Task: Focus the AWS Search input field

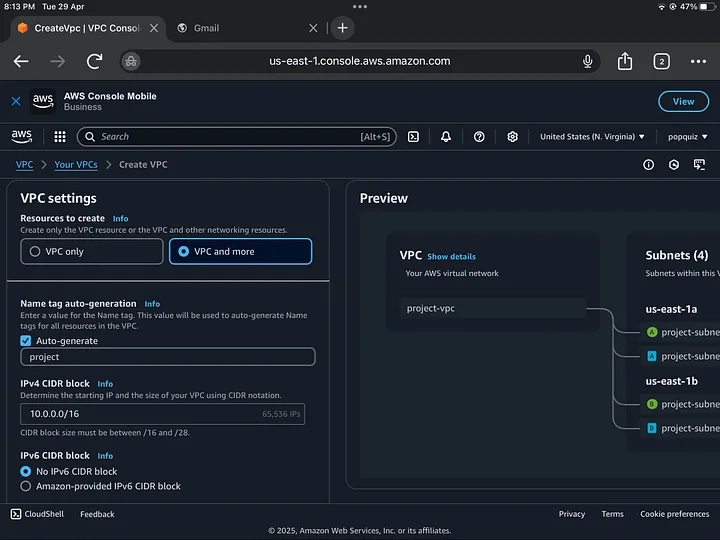Action: coord(236,136)
